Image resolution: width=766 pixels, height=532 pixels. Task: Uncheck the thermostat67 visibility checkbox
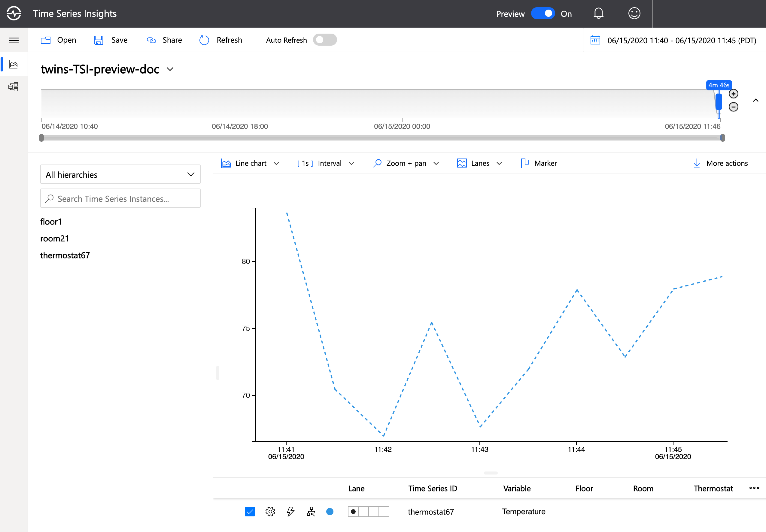(250, 511)
